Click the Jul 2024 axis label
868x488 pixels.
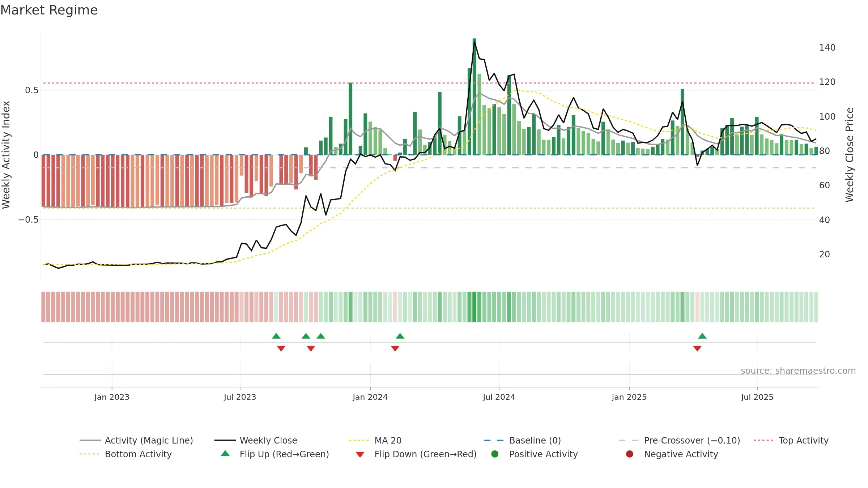click(499, 397)
